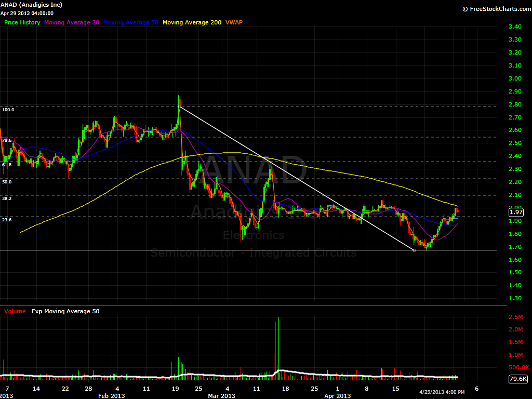Click the 2.40 price axis label
Image resolution: width=532 pixels, height=399 pixels.
click(x=515, y=156)
